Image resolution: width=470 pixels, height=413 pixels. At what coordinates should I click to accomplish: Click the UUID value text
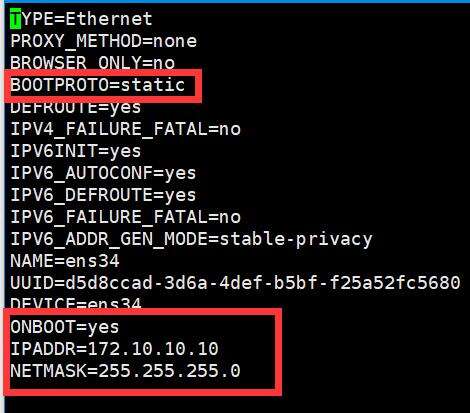(262, 283)
